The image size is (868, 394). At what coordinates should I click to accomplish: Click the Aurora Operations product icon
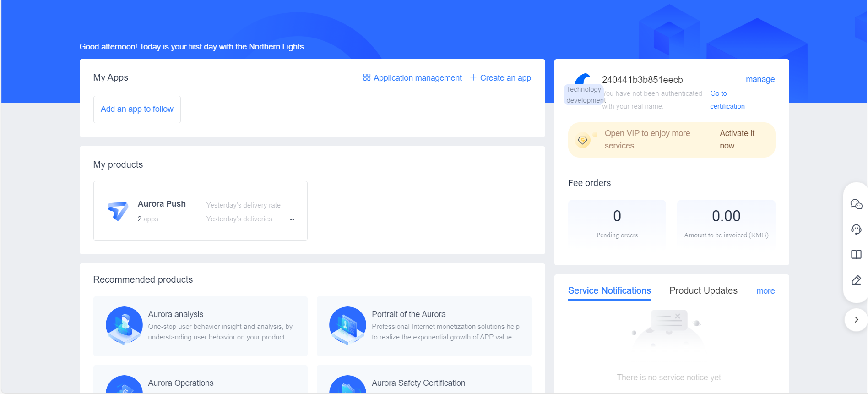click(x=124, y=384)
